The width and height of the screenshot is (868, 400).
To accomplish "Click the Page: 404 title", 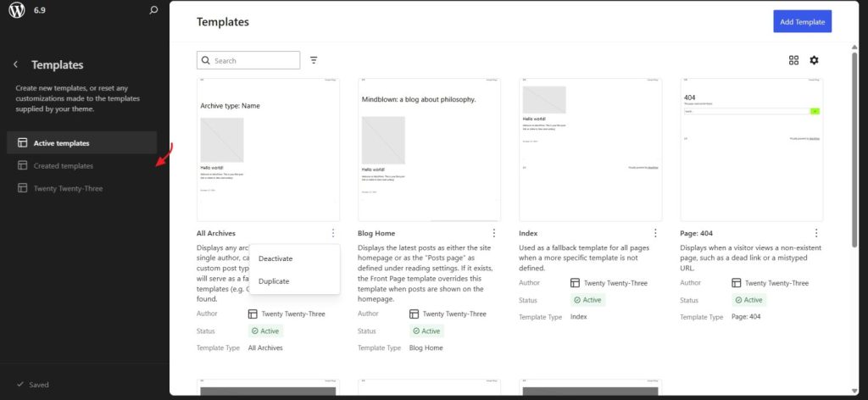I will 697,233.
